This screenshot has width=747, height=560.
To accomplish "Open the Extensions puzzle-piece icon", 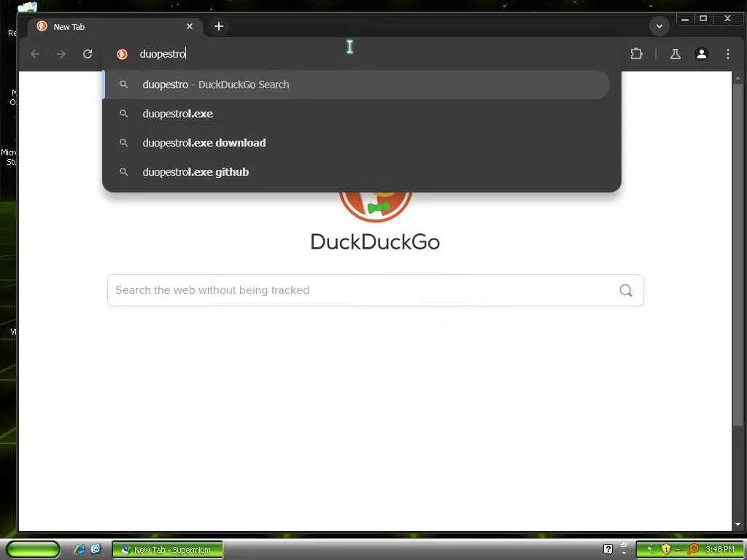I will tap(636, 54).
